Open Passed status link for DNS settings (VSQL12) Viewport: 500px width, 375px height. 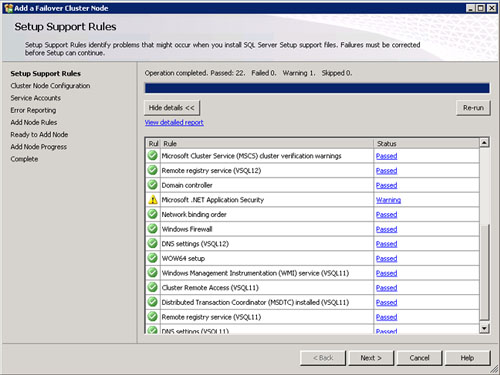point(386,244)
